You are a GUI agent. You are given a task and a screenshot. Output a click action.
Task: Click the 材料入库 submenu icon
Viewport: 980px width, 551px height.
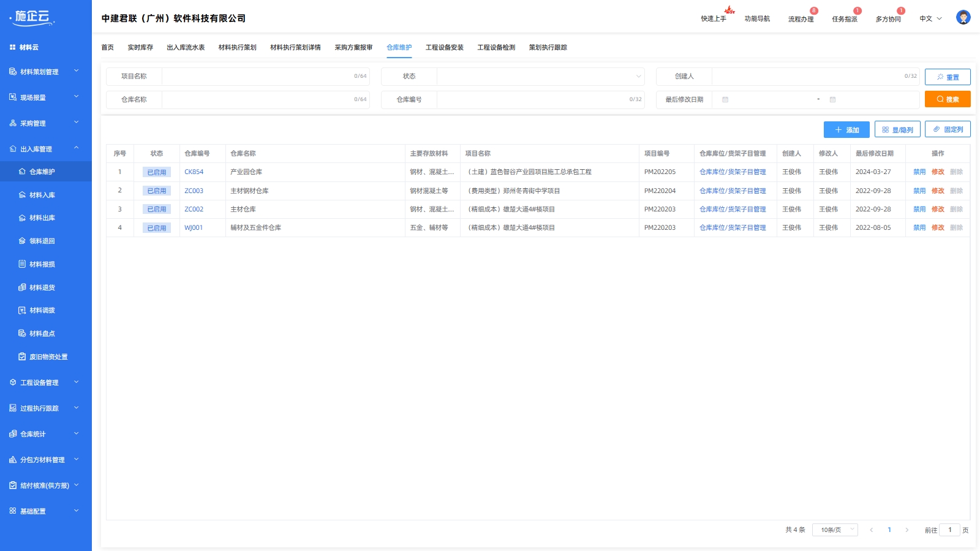coord(22,195)
